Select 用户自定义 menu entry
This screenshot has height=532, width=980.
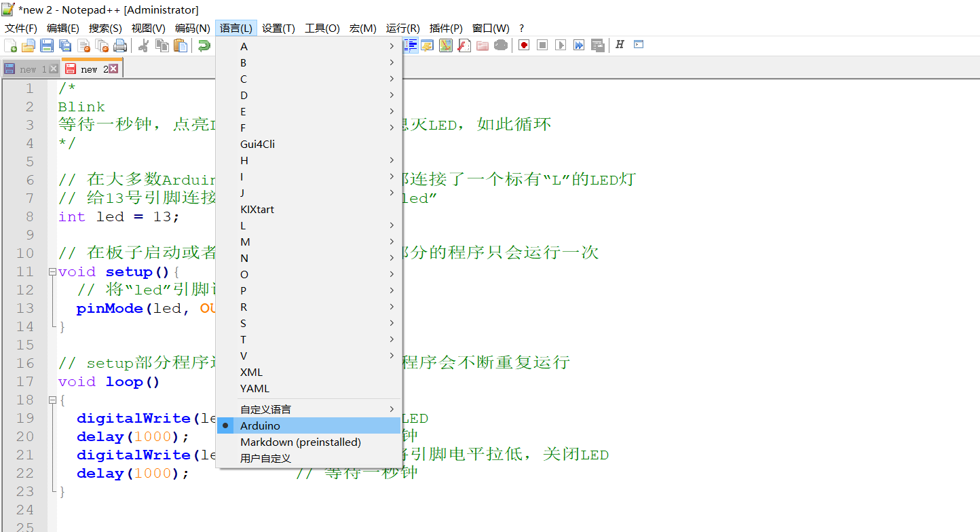pos(309,458)
